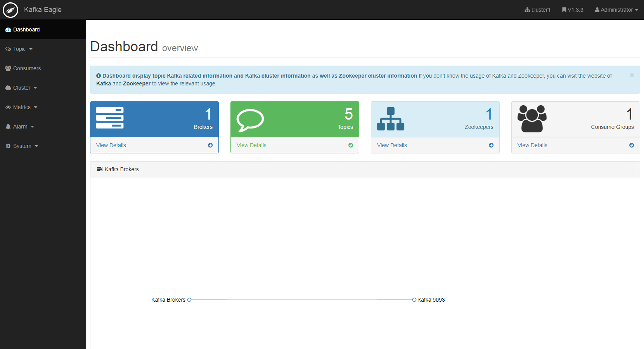The height and width of the screenshot is (349, 644).
Task: Click the ConsumerGroups count number 1
Action: tap(630, 114)
